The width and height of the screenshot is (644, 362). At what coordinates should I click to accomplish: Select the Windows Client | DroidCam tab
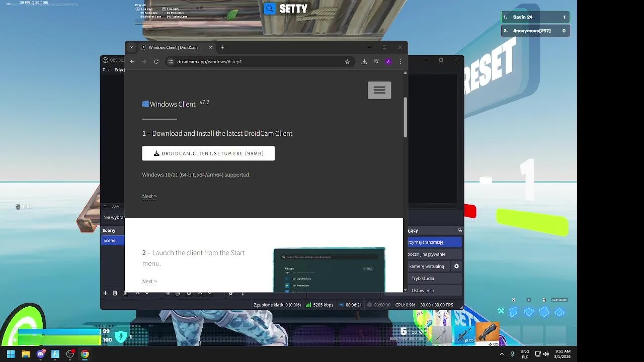coord(177,47)
